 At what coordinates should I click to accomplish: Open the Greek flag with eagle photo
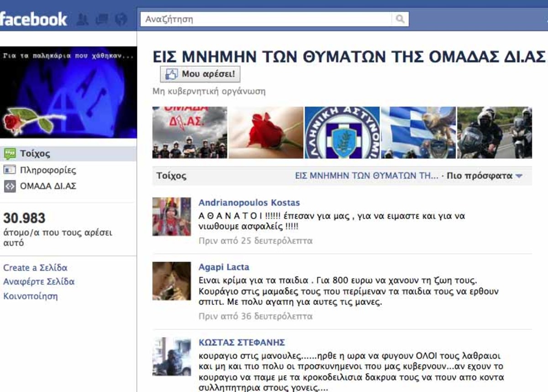[418, 133]
